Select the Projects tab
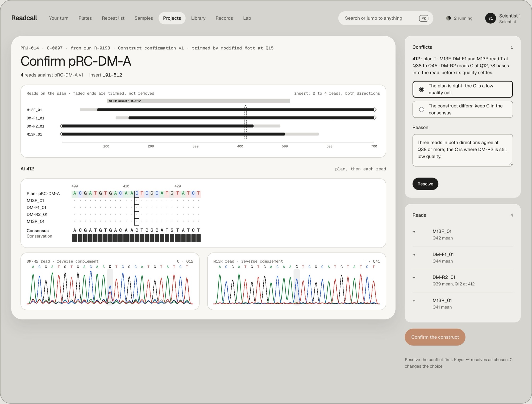This screenshot has height=404, width=532. pos(172,18)
